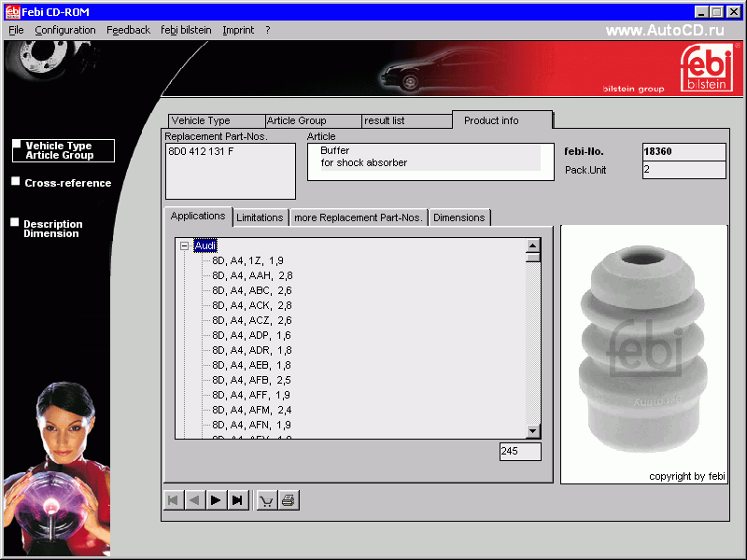
Task: Select row 8D, A4, ADP, 1,6
Action: click(251, 335)
